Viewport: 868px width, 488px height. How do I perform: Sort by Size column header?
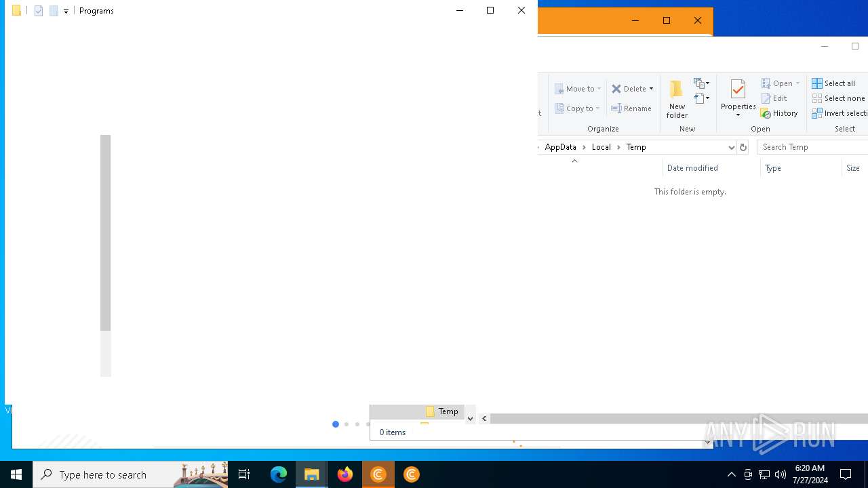click(854, 168)
